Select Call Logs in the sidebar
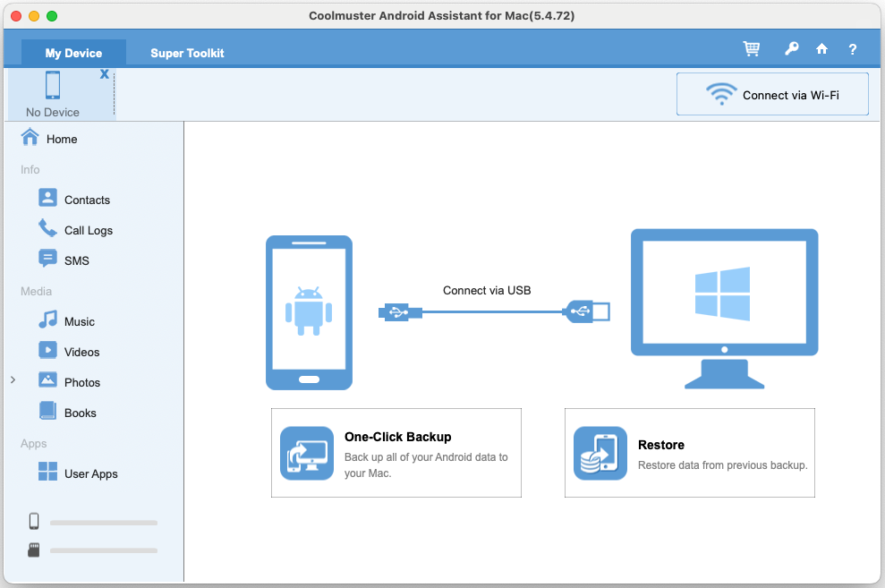 point(87,229)
